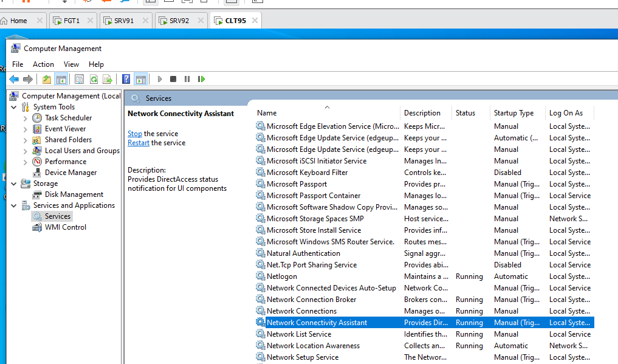Select the Network Location Awareness service
618x364 pixels.
coord(425,346)
